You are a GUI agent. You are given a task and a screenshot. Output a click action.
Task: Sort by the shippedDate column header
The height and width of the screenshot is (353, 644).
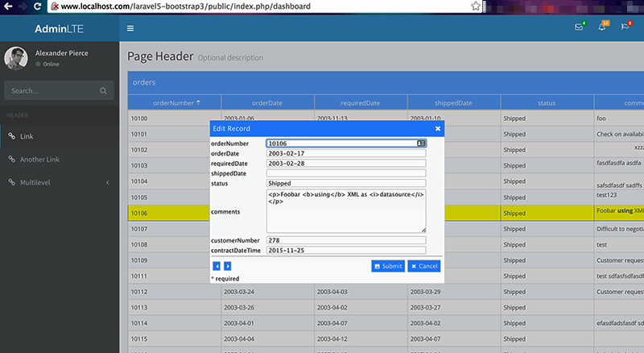click(x=454, y=103)
